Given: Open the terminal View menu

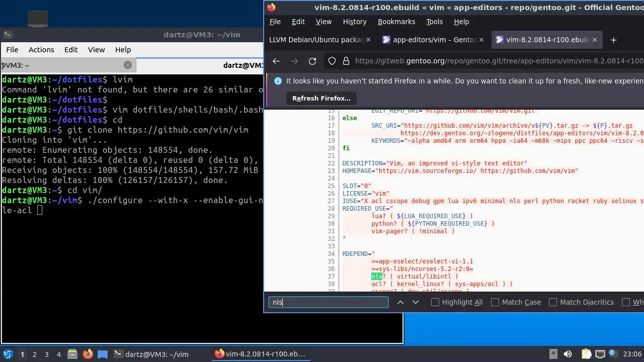Looking at the screenshot, I should tap(96, 50).
